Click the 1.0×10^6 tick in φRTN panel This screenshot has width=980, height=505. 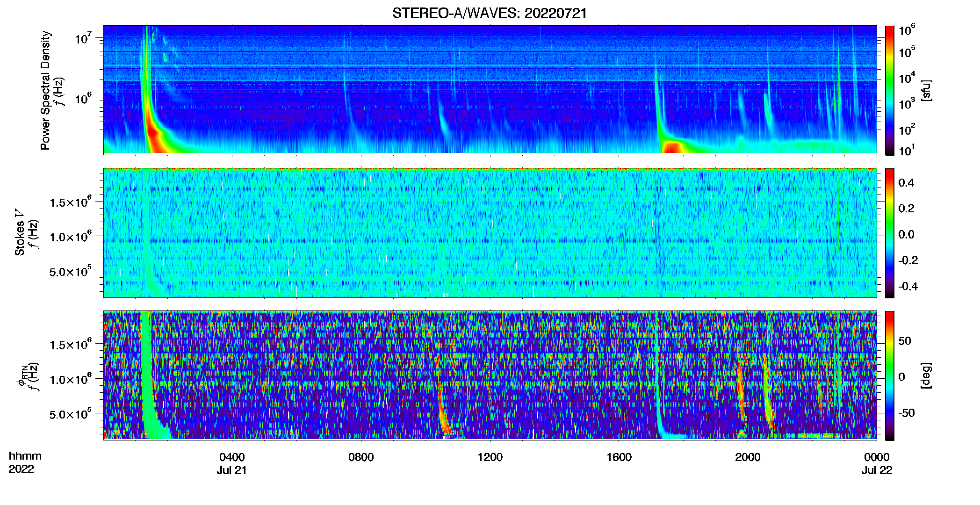pos(71,379)
